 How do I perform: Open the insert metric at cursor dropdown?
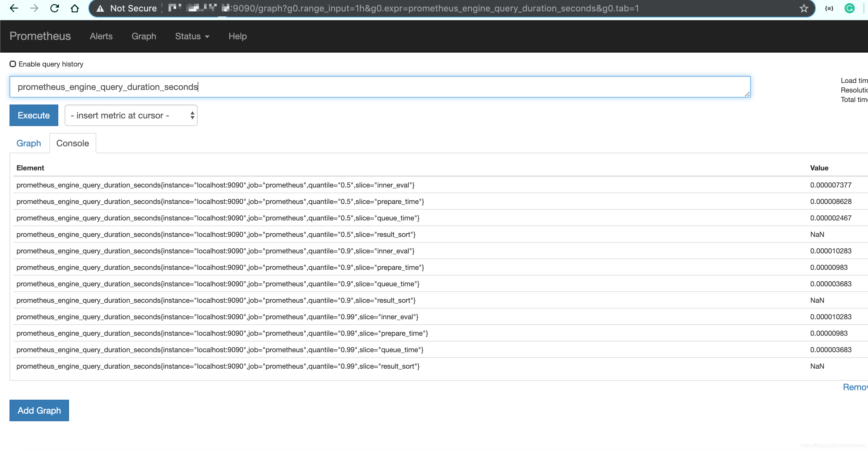point(131,116)
